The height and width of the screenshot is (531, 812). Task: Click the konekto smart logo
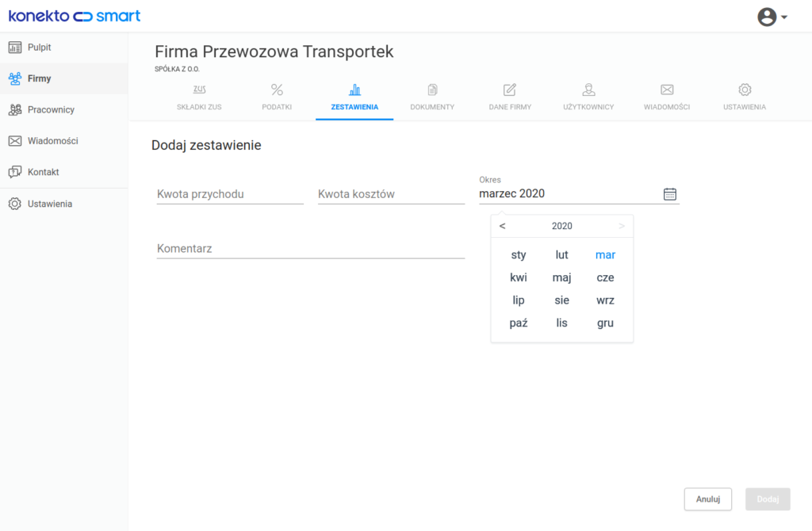coord(75,16)
